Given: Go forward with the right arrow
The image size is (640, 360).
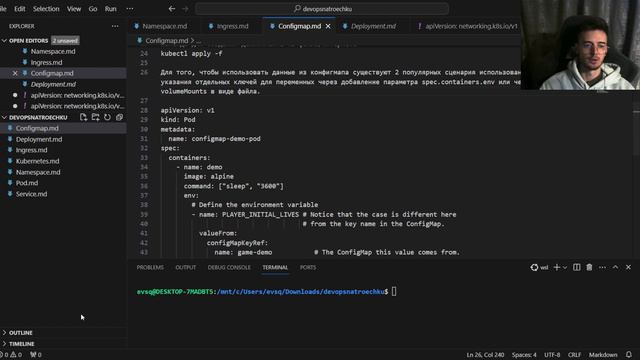Looking at the screenshot, I should click(185, 9).
